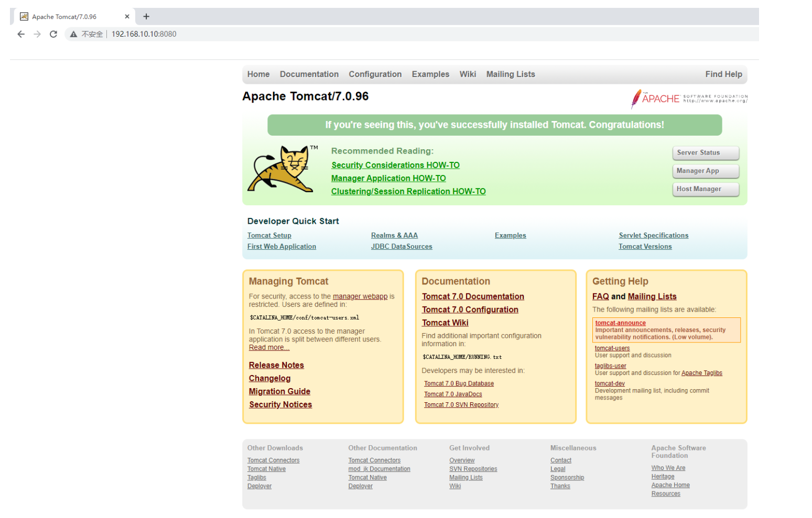Close the Apache Tomcat/7.0.96 tab
Image resolution: width=812 pixels, height=518 pixels.
click(x=127, y=17)
